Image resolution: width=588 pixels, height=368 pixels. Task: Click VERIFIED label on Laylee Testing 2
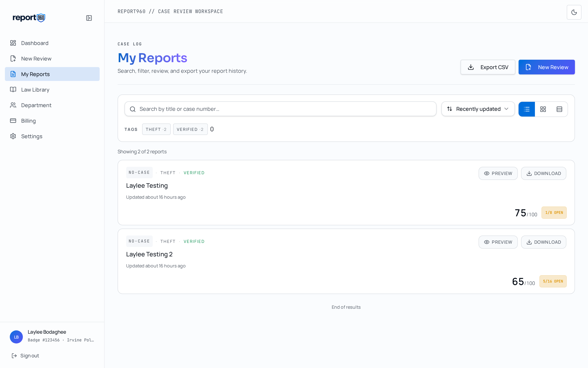coord(194,241)
